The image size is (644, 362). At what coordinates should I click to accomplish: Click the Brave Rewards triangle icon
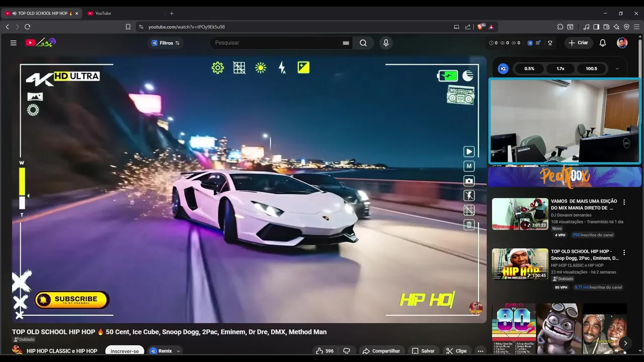click(491, 27)
